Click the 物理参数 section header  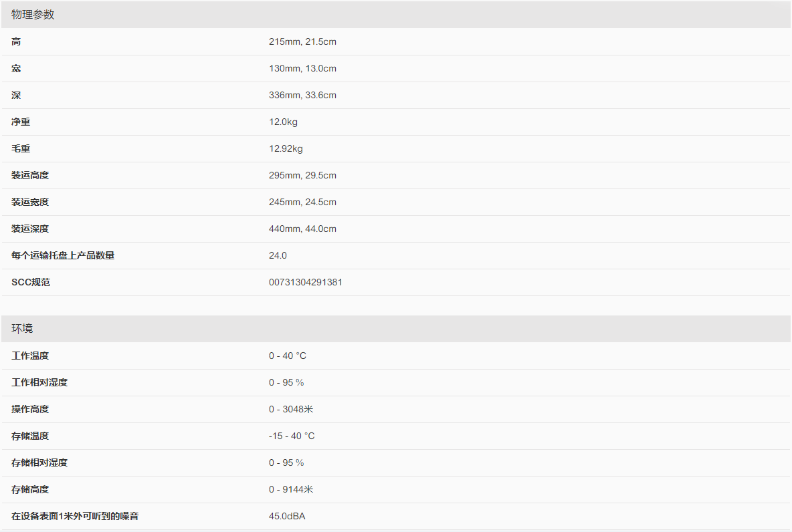click(x=33, y=15)
